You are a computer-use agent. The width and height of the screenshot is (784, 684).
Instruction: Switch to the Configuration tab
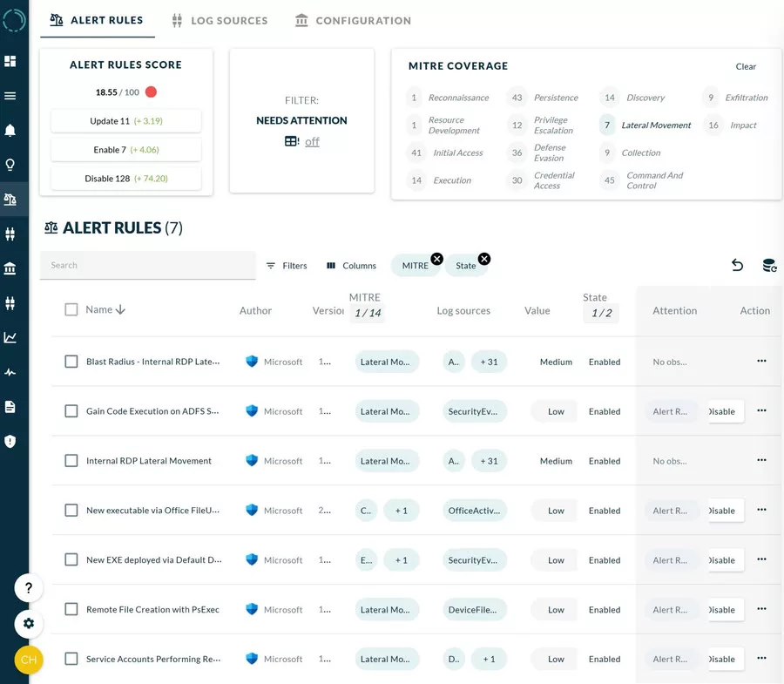click(x=353, y=21)
